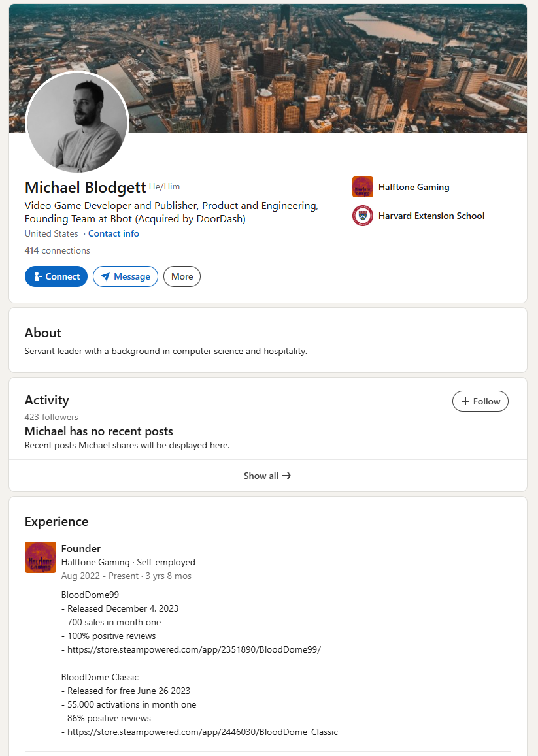Screen dimensions: 538x756
Task: View the 414 connections list
Action: point(58,250)
